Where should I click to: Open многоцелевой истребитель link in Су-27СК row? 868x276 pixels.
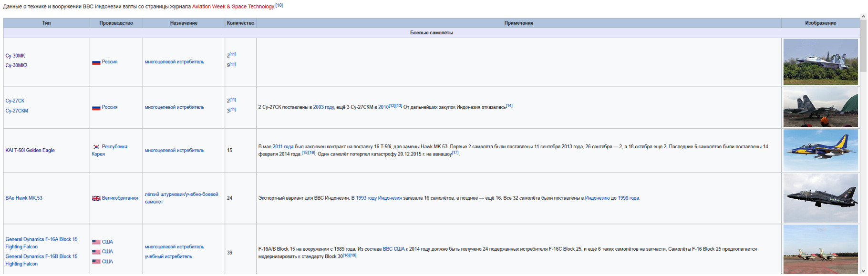[x=175, y=107]
